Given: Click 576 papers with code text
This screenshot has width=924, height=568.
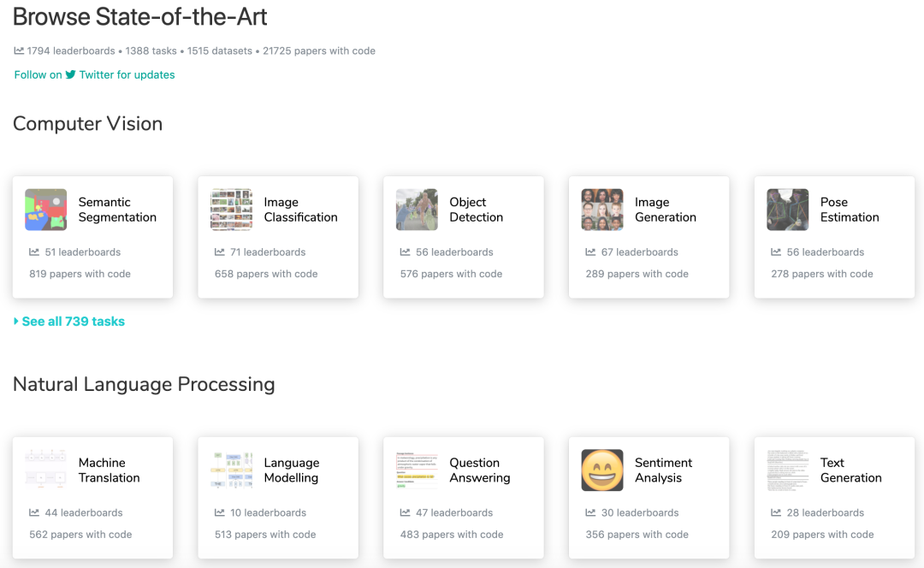Looking at the screenshot, I should click(452, 274).
